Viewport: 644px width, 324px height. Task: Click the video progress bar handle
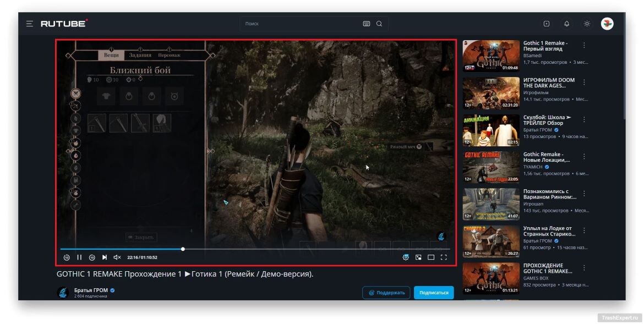(183, 249)
